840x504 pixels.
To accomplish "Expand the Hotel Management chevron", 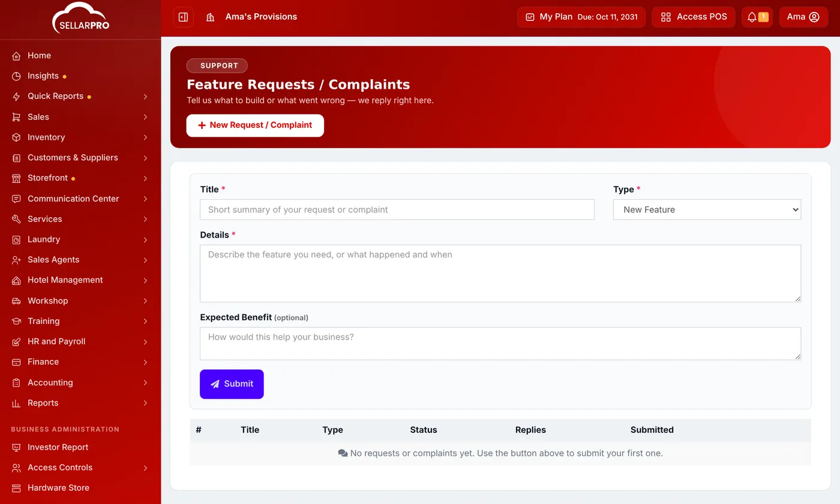I will pos(145,280).
